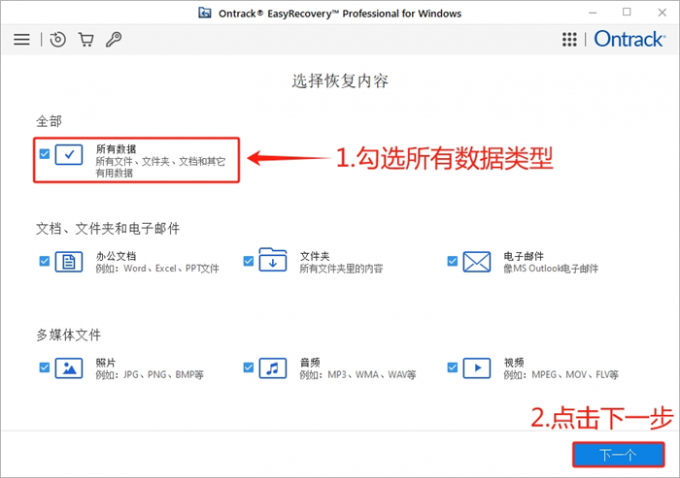Click the 电子邮件 label text
680x478 pixels.
[523, 256]
